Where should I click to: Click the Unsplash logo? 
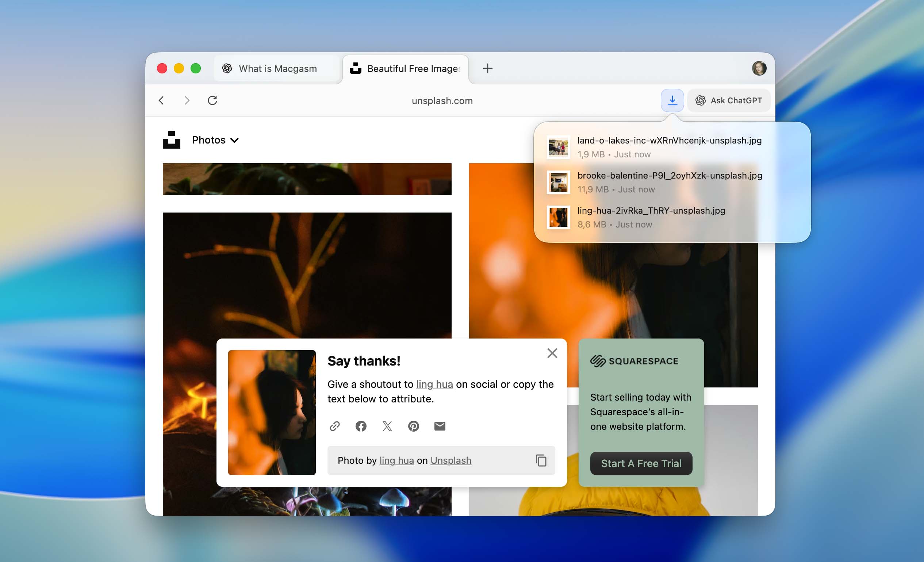click(172, 139)
